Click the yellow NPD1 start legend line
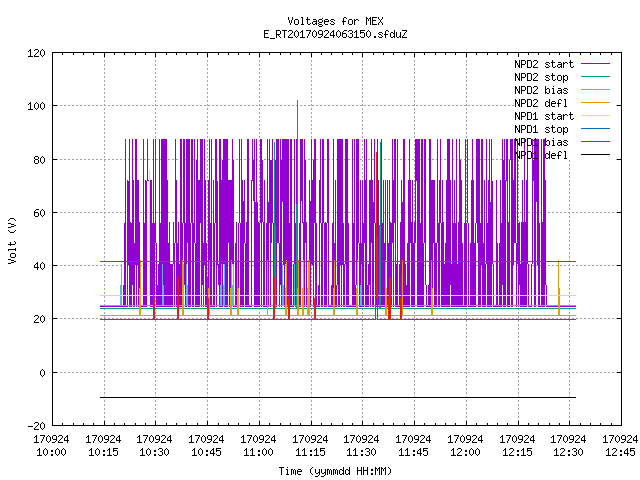640x480 pixels. pos(596,116)
